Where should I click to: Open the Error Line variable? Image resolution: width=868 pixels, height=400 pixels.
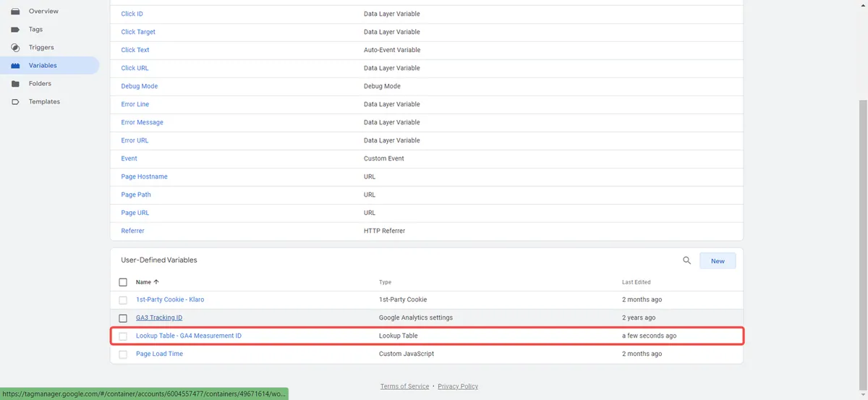[x=135, y=104]
